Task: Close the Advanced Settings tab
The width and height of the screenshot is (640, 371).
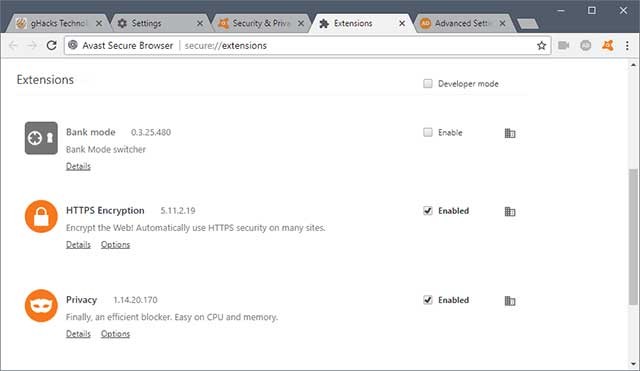Action: (x=502, y=24)
